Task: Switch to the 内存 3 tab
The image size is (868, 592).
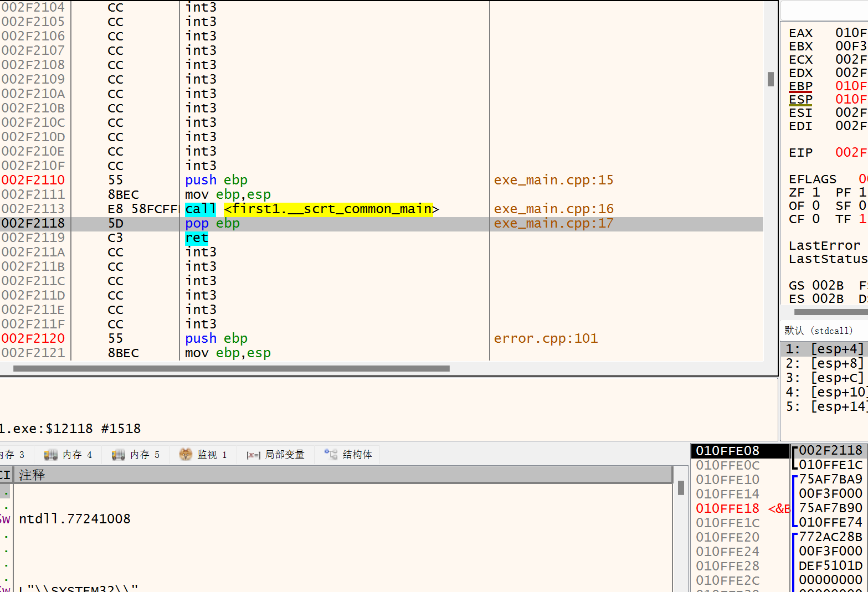Action: click(13, 455)
